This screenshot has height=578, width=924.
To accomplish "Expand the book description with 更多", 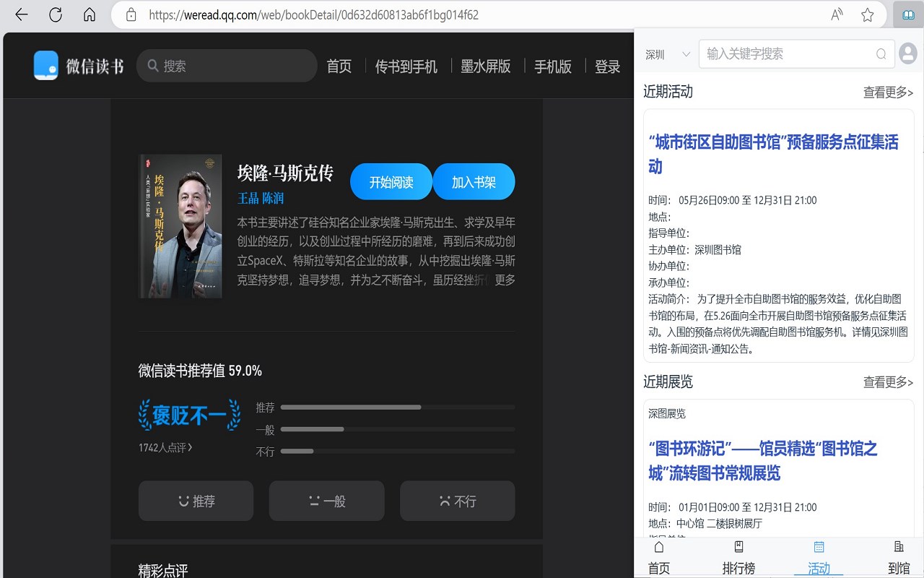I will (505, 280).
